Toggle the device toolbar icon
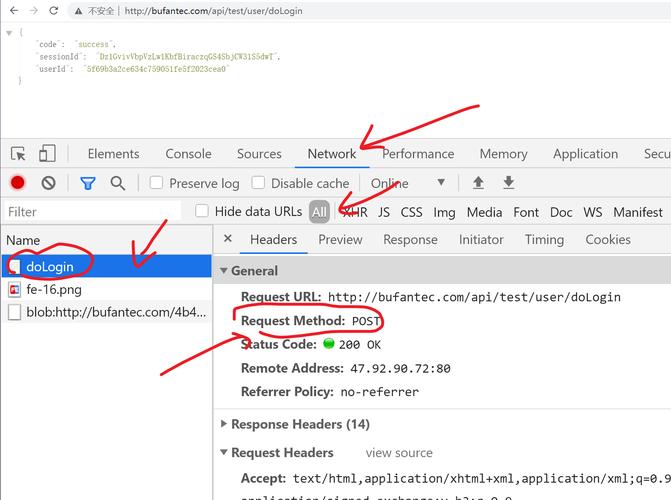The width and height of the screenshot is (671, 500). [x=47, y=153]
